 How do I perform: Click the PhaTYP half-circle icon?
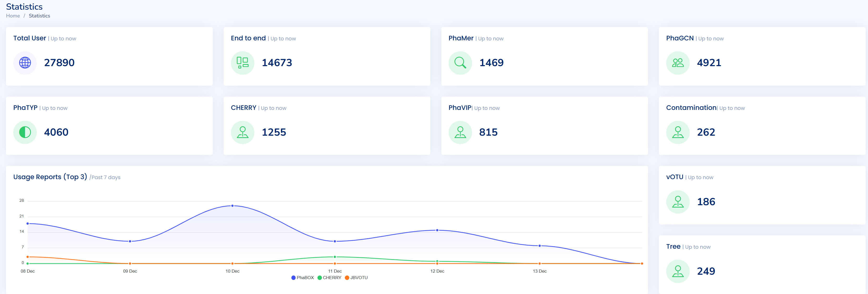(x=25, y=132)
